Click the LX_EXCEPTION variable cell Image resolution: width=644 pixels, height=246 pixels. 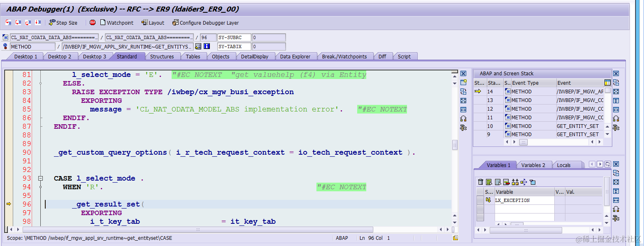click(x=525, y=200)
